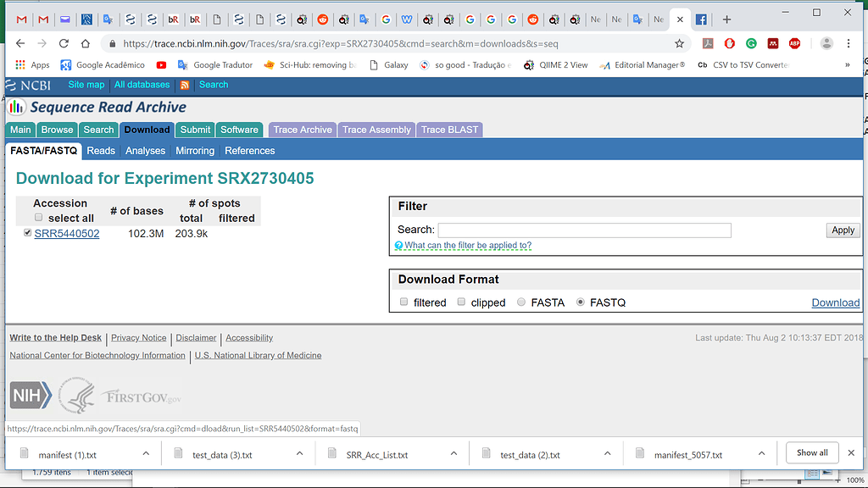Open the Site map link
The height and width of the screenshot is (488, 868).
(x=86, y=85)
